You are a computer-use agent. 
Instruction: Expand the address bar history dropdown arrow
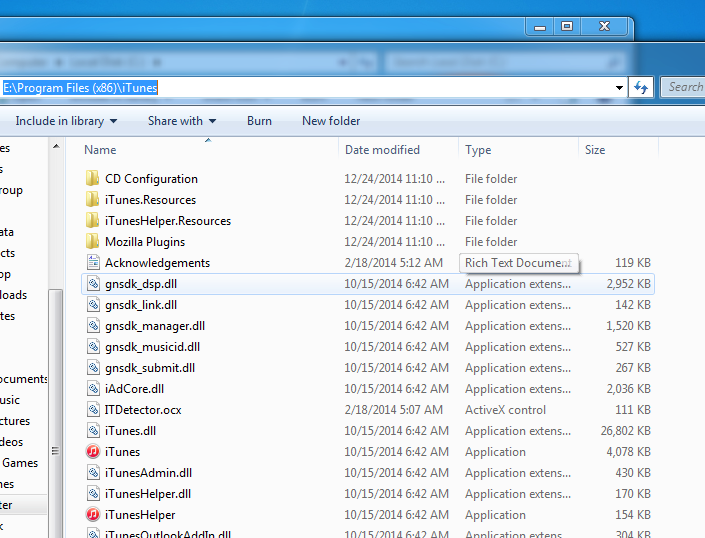click(x=619, y=88)
